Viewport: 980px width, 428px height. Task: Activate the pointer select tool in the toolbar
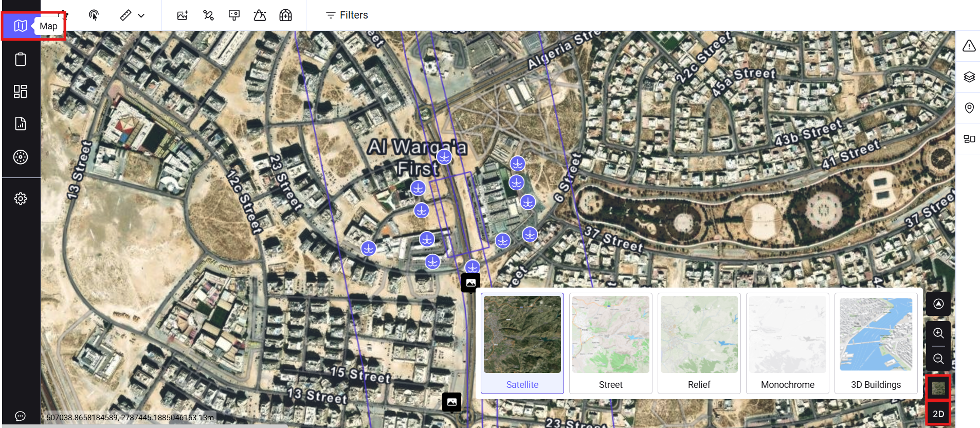94,15
